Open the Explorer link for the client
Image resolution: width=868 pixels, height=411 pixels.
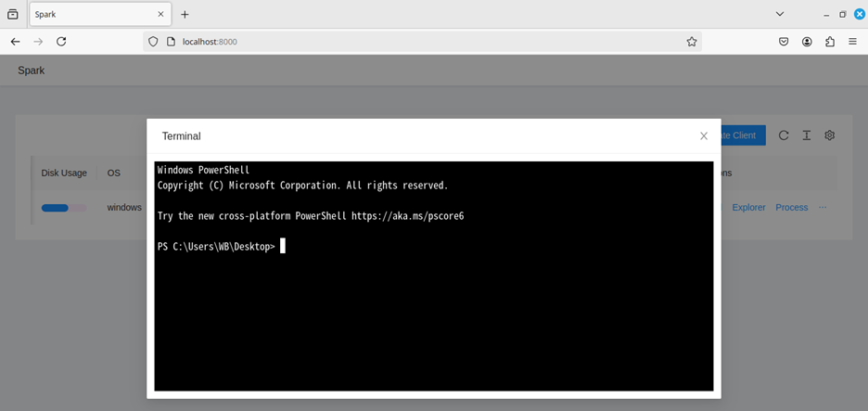click(748, 207)
